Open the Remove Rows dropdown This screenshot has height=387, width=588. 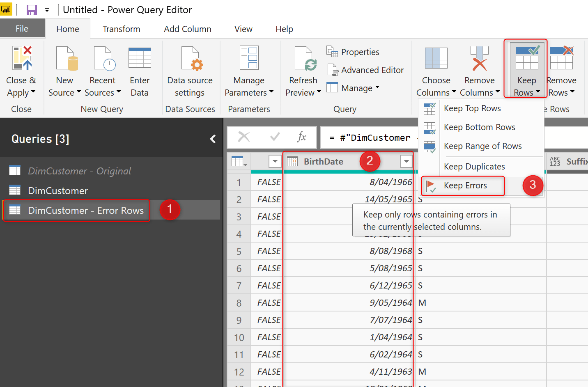561,93
